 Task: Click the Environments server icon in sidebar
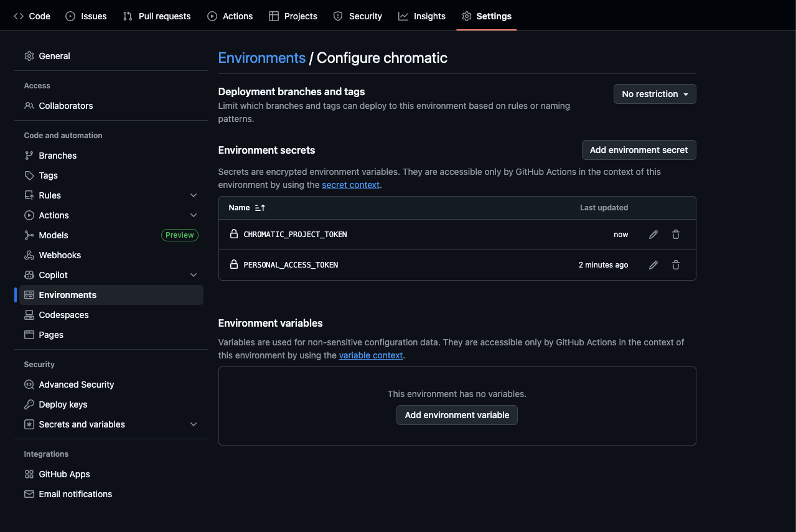29,295
